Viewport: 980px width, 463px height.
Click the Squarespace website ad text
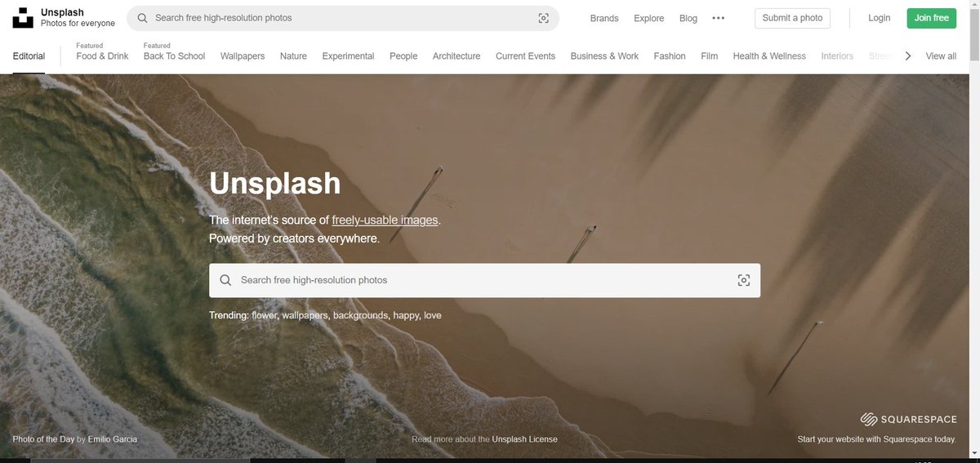point(877,439)
